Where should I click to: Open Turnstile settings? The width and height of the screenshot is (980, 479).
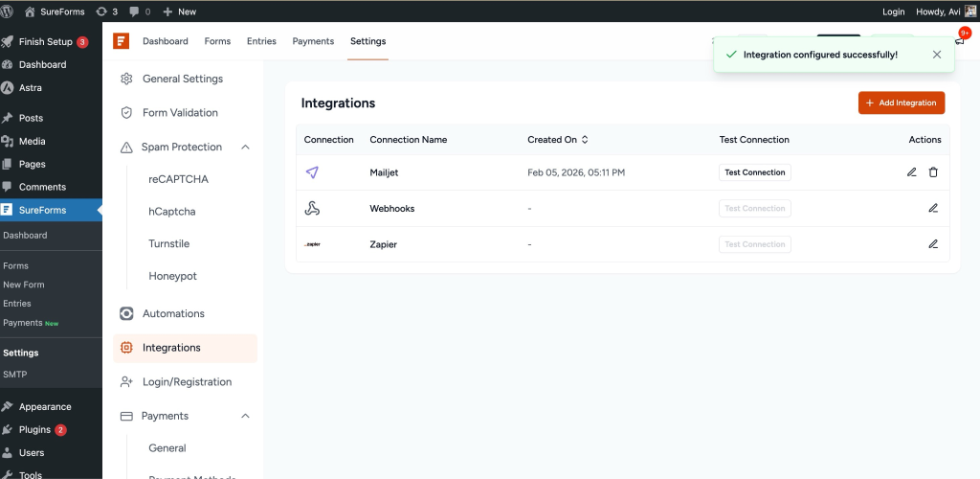click(168, 244)
